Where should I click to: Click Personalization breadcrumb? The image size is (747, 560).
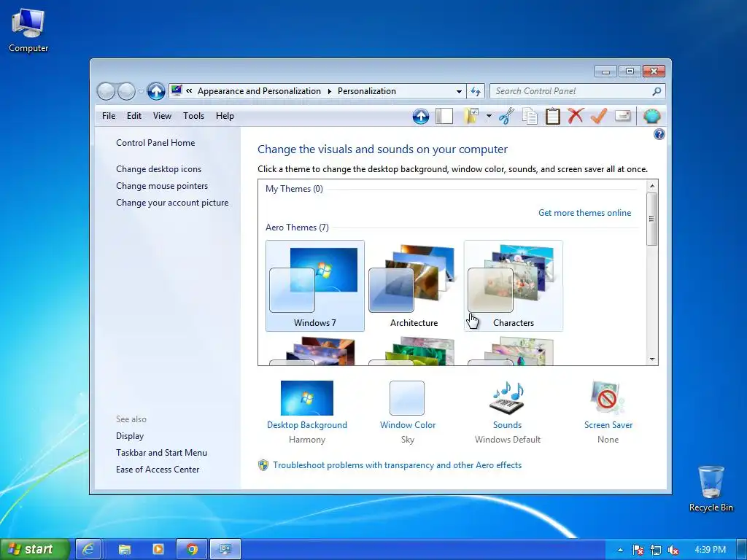click(x=367, y=91)
